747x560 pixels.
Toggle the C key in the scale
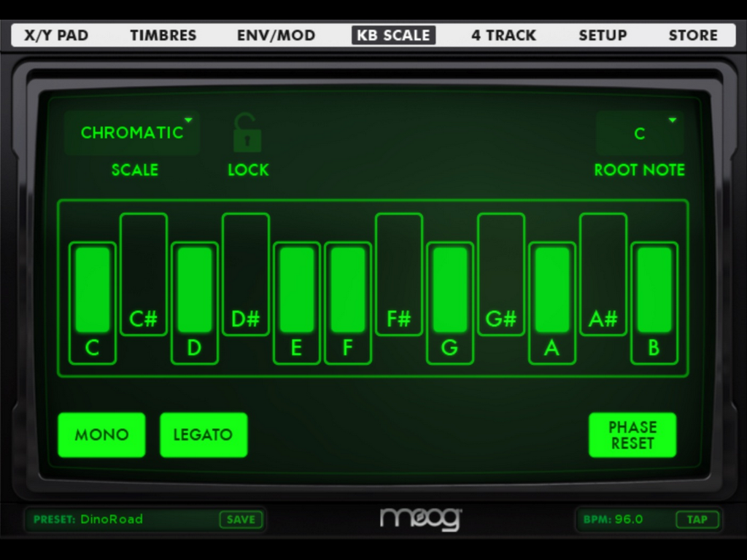93,303
